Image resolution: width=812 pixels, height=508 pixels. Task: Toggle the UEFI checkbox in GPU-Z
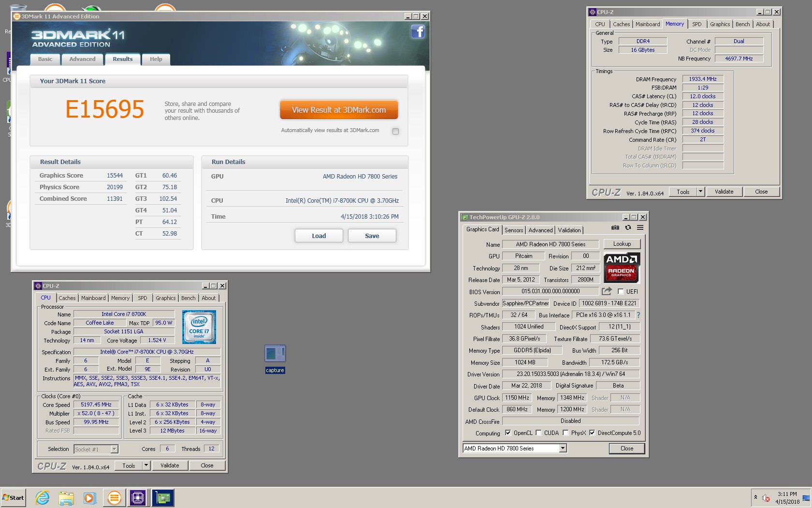pyautogui.click(x=621, y=291)
